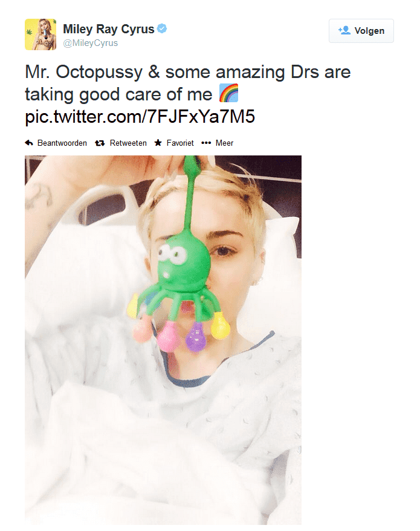Select the Beantwoorden text label
The height and width of the screenshot is (531, 420).
(x=62, y=143)
